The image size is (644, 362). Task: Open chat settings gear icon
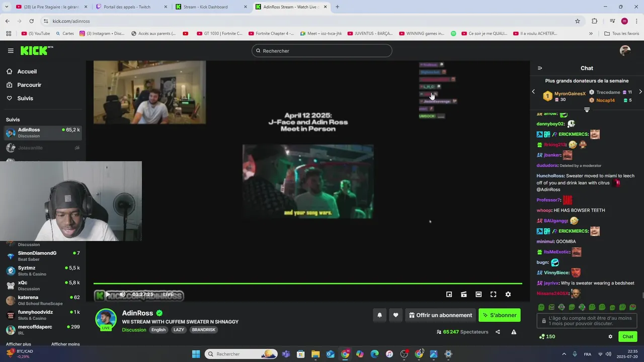[x=610, y=337]
